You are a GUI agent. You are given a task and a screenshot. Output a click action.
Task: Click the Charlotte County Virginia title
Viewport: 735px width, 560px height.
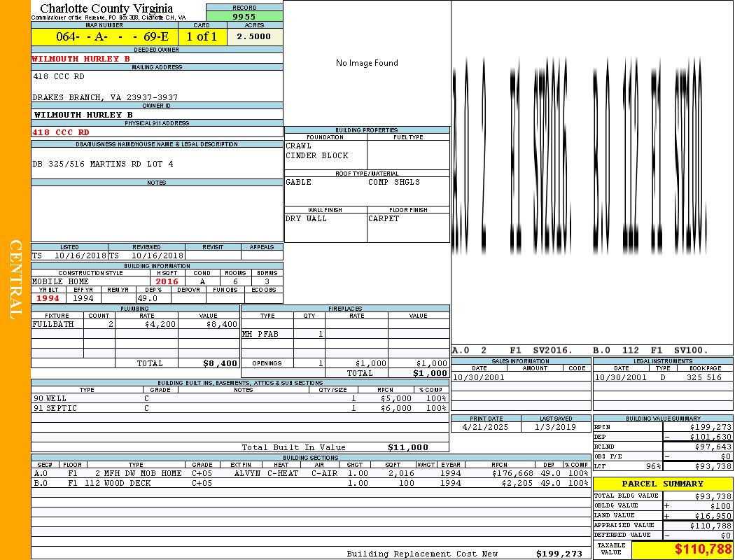106,8
